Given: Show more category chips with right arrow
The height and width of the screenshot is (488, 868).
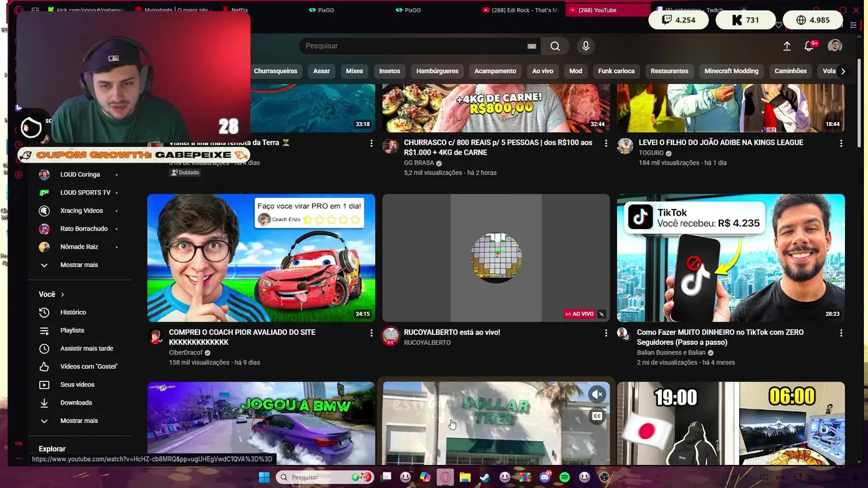Looking at the screenshot, I should tap(843, 71).
